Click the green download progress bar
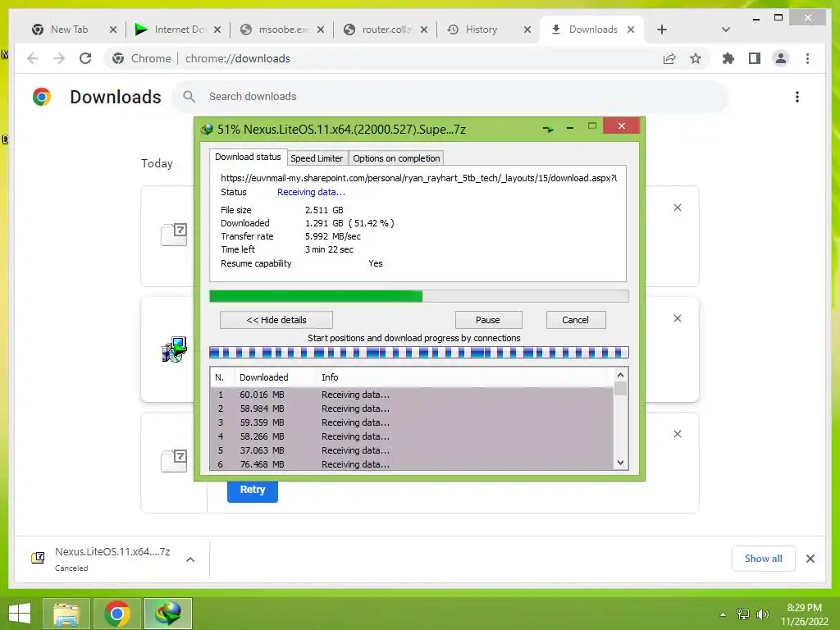 coord(419,295)
